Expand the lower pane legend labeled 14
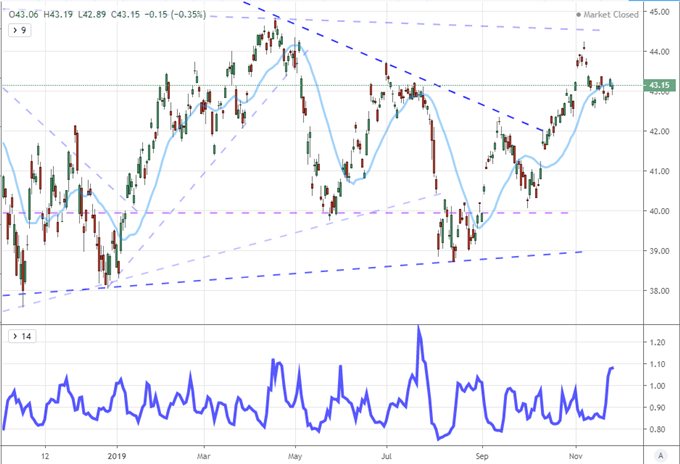Image resolution: width=680 pixels, height=464 pixels. pos(22,336)
